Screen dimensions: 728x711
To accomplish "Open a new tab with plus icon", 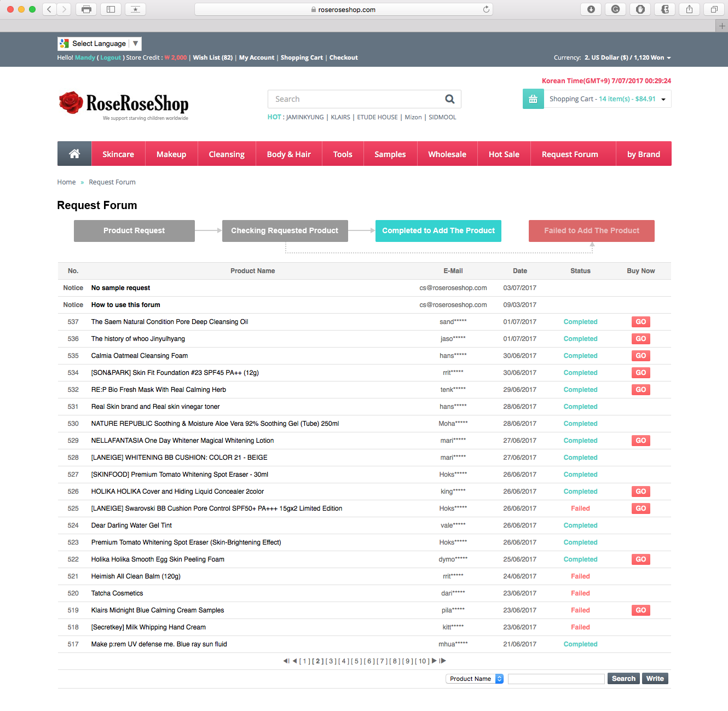I will point(721,26).
